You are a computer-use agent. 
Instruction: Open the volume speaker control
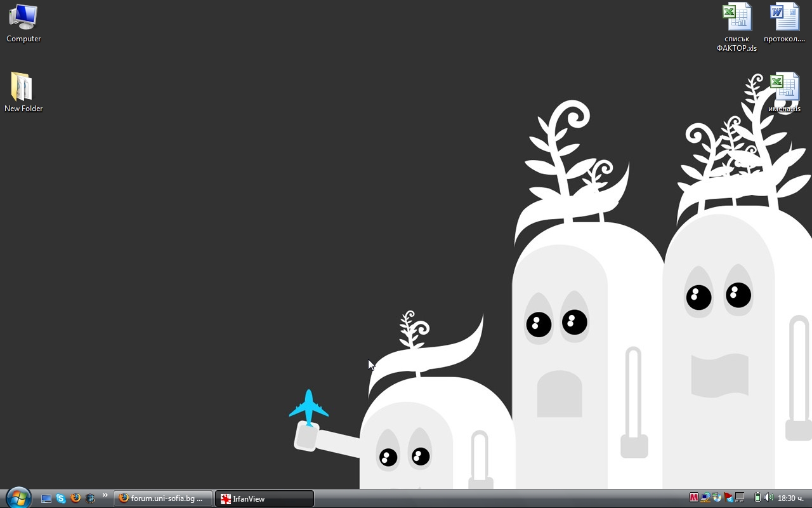pyautogui.click(x=768, y=498)
